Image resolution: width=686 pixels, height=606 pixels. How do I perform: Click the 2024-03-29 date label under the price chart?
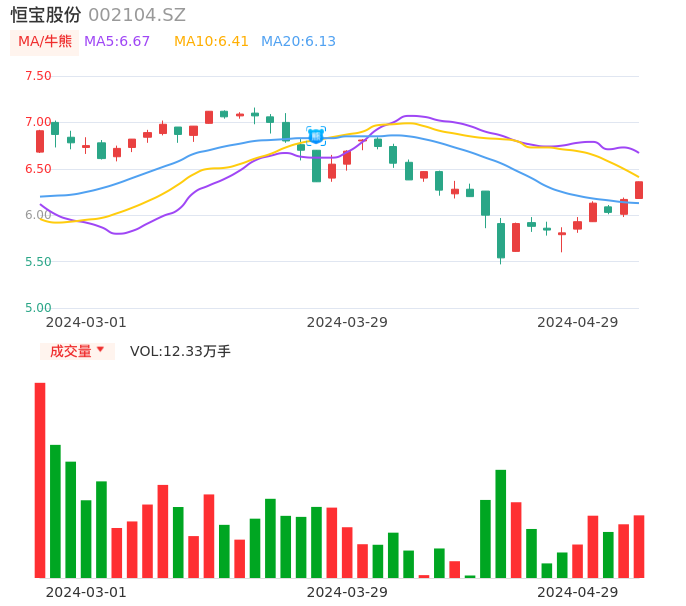(347, 322)
